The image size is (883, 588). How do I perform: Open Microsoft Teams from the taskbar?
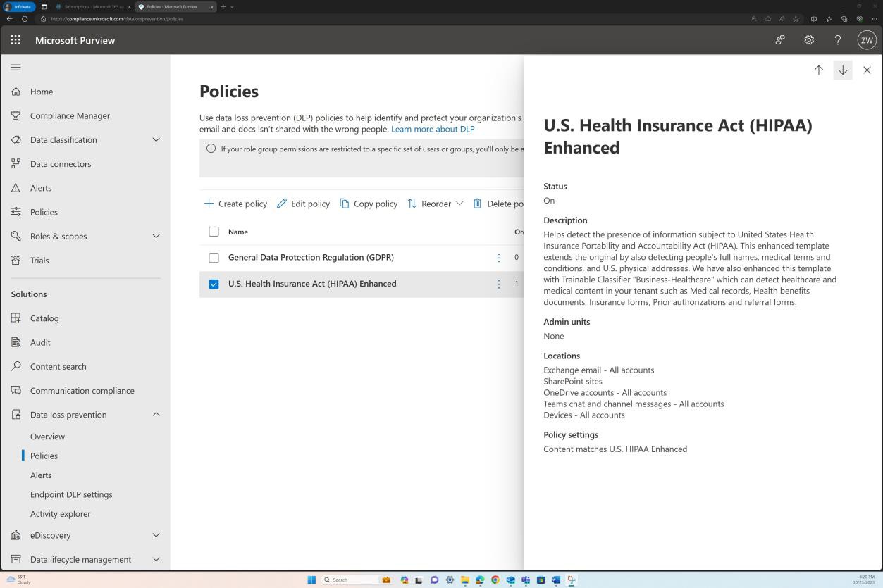pos(525,580)
